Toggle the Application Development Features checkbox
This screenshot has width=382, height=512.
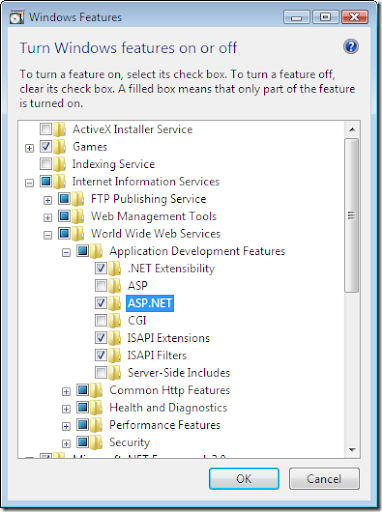pos(83,250)
